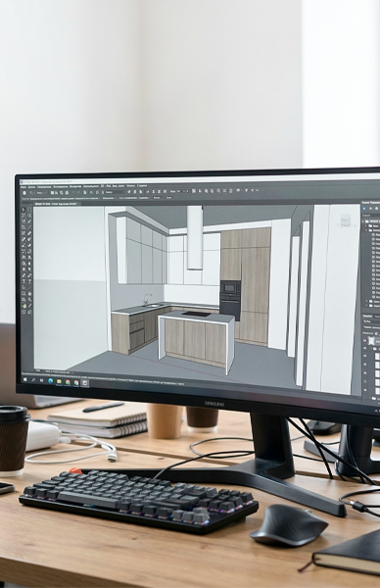380x588 pixels.
Task: Select the root folder row in the right tree
Action: point(371,221)
